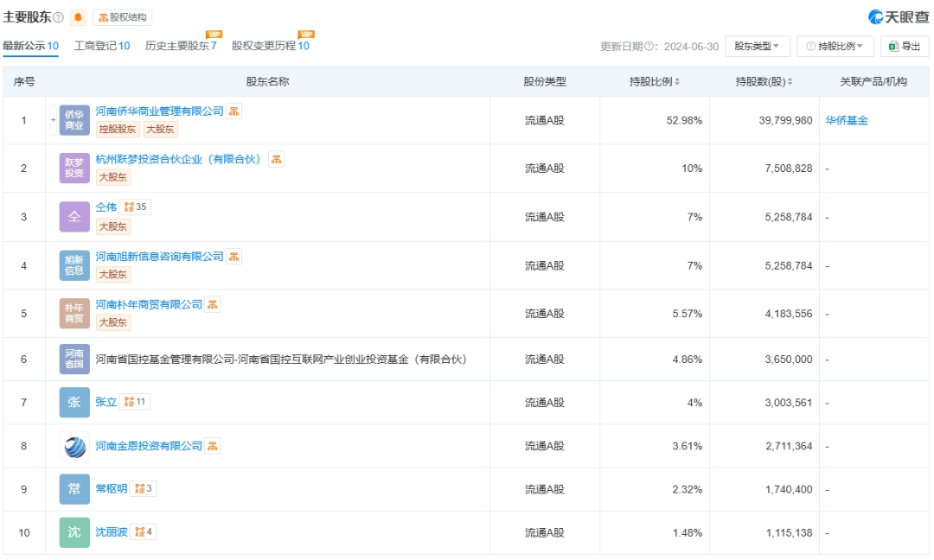Viewport: 934px width, 560px height.
Task: Click help icon next to 主要股东
Action: pos(58,17)
